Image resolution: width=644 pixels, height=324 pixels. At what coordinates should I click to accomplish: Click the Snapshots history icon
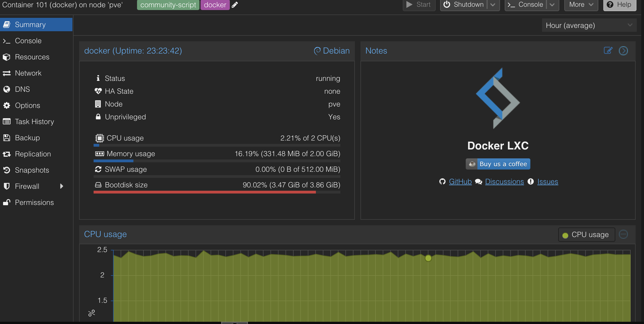click(x=7, y=170)
